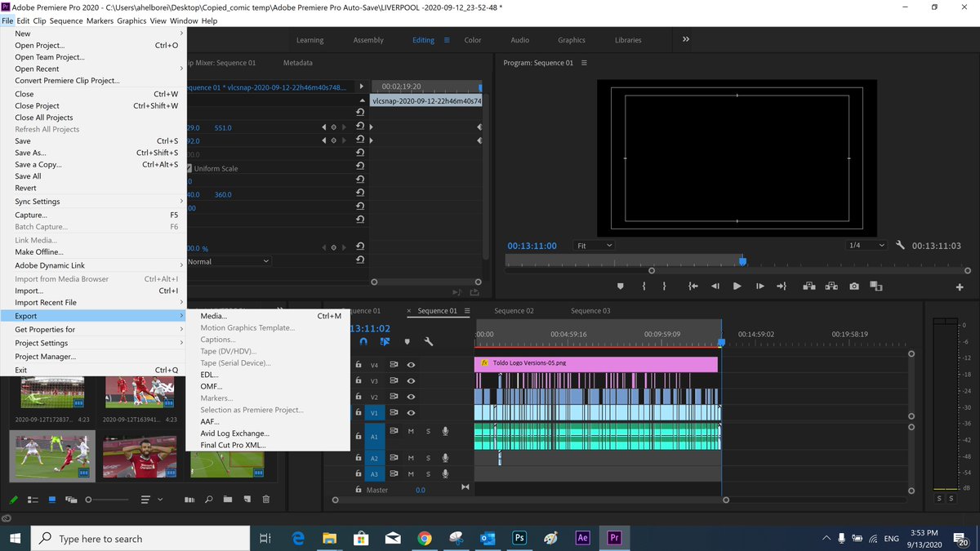Click the Find magnifier icon in Project panel
980x551 pixels.
(x=209, y=500)
